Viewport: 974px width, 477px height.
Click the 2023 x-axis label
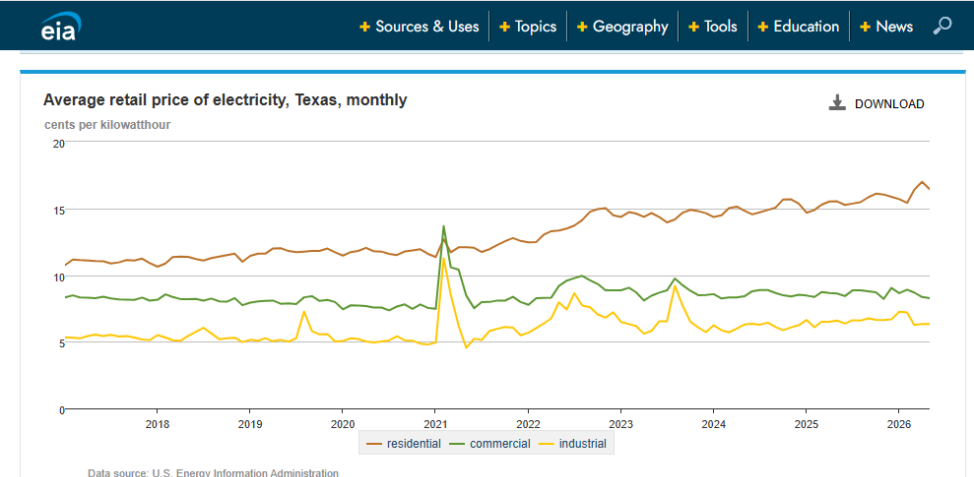pos(621,424)
